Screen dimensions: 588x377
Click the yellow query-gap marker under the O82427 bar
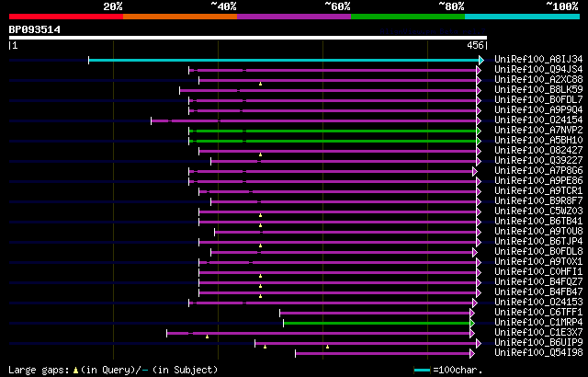click(x=260, y=154)
